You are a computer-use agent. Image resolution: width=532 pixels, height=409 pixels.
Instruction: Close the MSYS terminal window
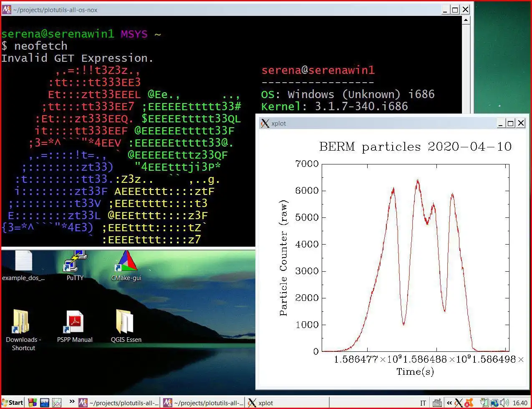click(x=465, y=10)
